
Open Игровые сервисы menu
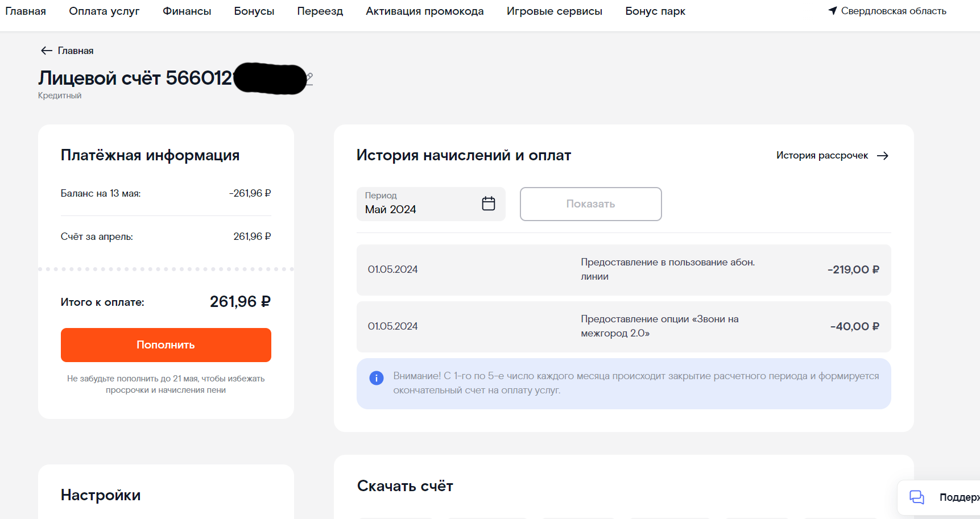click(x=555, y=11)
